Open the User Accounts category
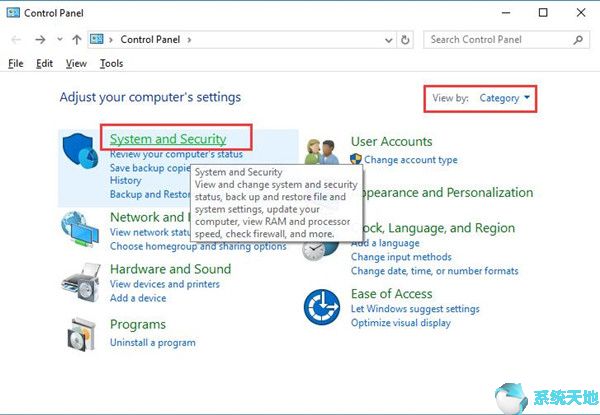The image size is (600, 415). tap(391, 142)
